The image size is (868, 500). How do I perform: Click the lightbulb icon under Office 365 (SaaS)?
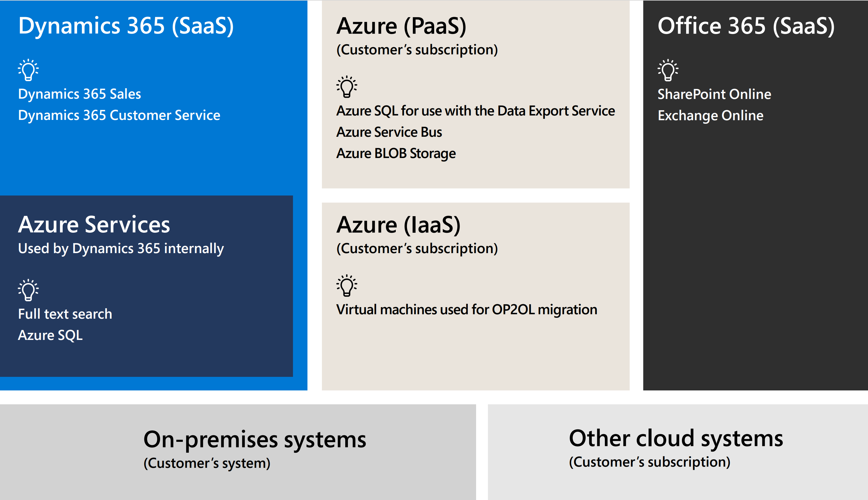(667, 70)
